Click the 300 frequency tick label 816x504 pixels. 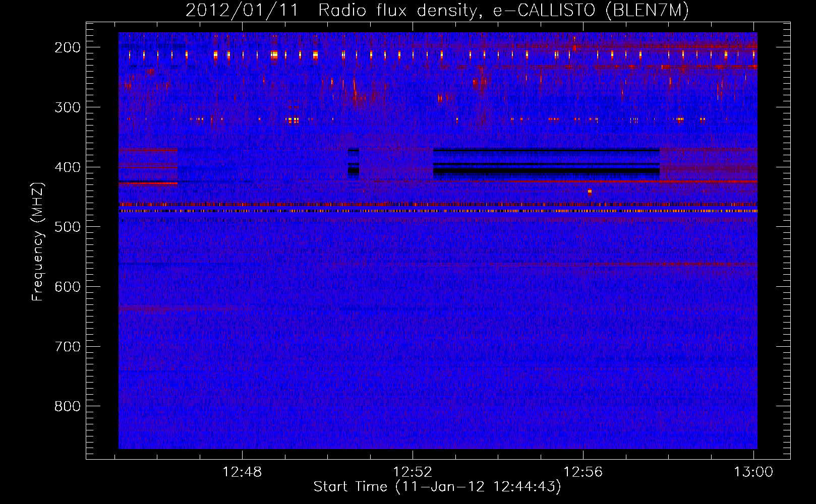pos(68,107)
